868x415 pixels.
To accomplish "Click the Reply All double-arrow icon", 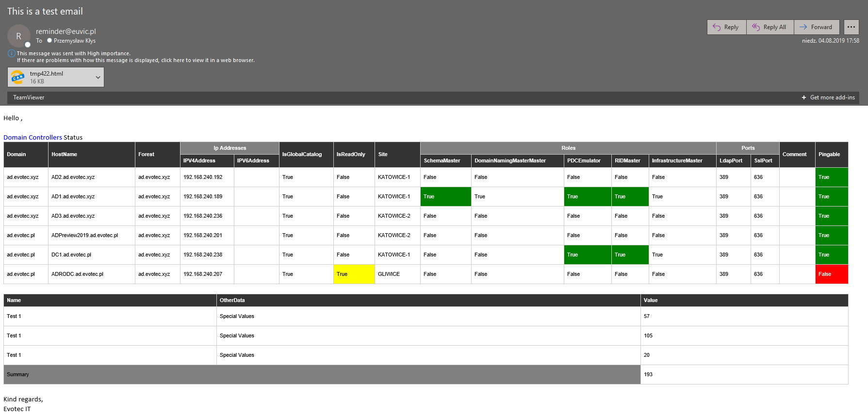I will (x=756, y=27).
